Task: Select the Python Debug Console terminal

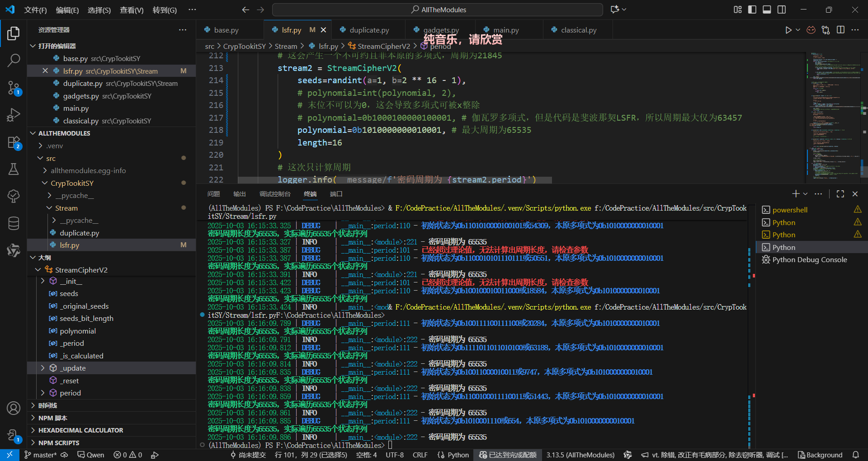Action: [x=809, y=260]
